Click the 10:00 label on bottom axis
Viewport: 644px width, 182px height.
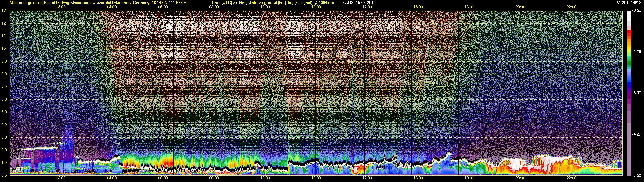[x=265, y=178]
